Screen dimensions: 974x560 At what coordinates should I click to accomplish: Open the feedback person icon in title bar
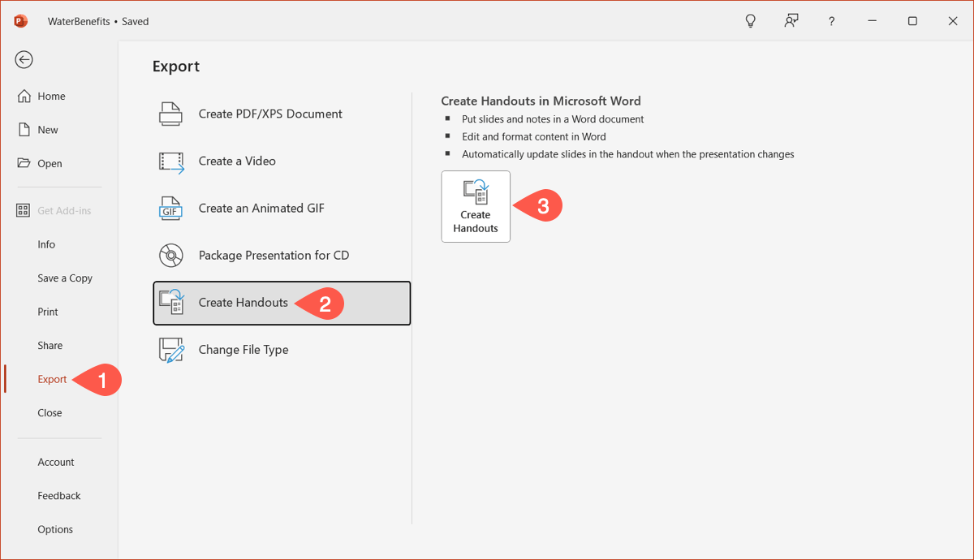coord(791,21)
